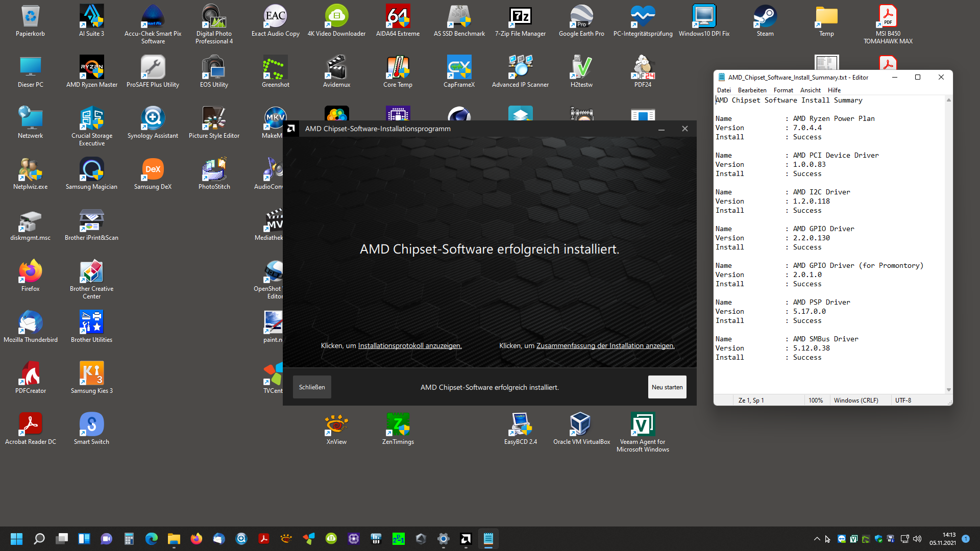Show hidden system tray icons

point(817,539)
